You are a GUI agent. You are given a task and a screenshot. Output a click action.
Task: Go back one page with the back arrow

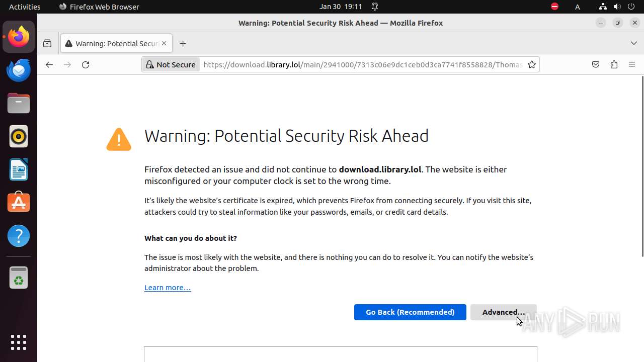tap(49, 65)
